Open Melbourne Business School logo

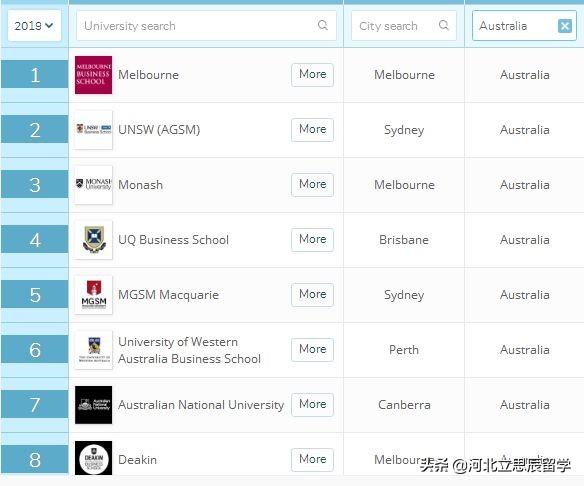[93, 75]
